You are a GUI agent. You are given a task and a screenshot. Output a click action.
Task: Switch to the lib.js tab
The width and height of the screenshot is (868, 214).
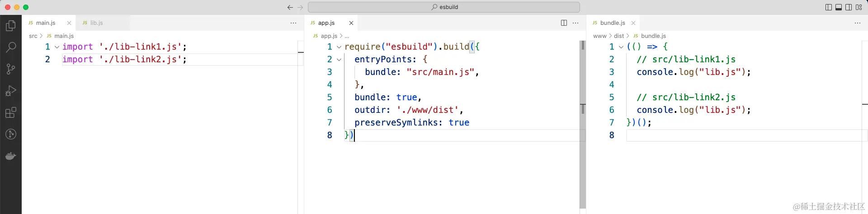pos(96,23)
